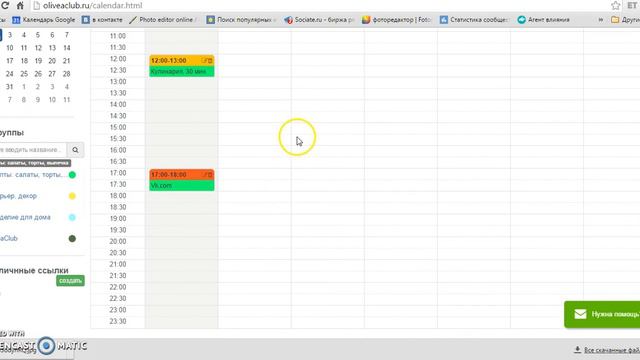
Task: Select next-month date 9 in the mini calendar
Action: pyautogui.click(x=38, y=100)
